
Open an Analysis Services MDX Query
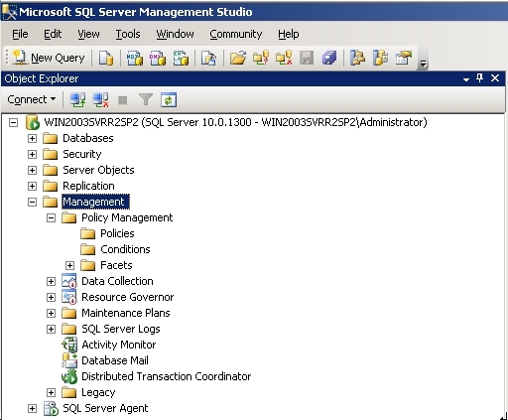(135, 58)
